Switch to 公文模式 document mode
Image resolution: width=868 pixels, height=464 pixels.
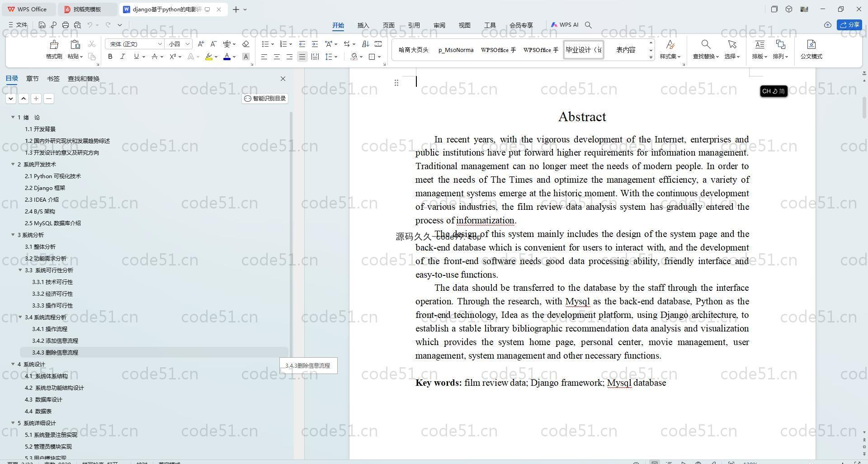[811, 49]
